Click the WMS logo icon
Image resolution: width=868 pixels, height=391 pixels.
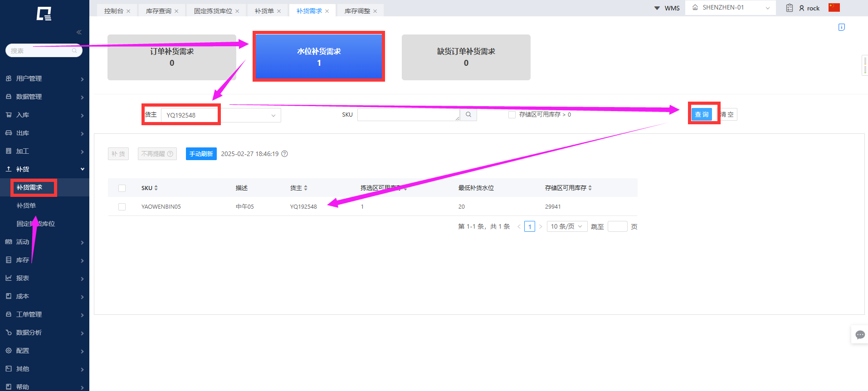pyautogui.click(x=44, y=14)
